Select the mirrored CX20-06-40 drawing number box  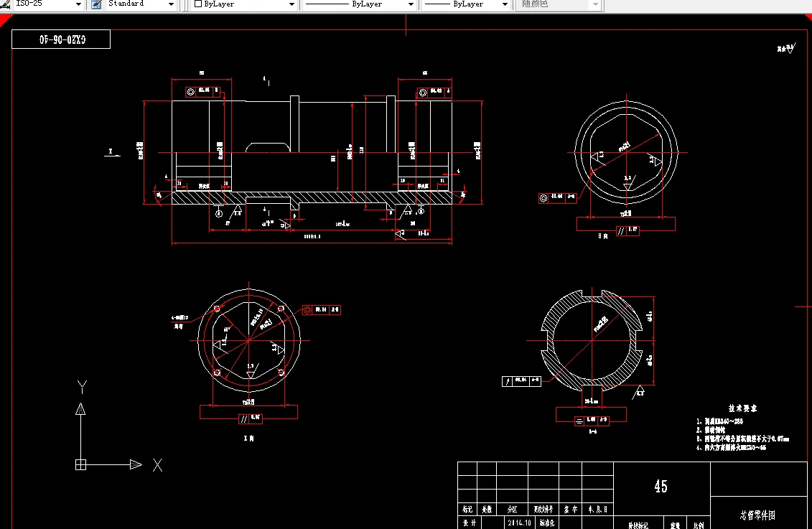tap(61, 39)
